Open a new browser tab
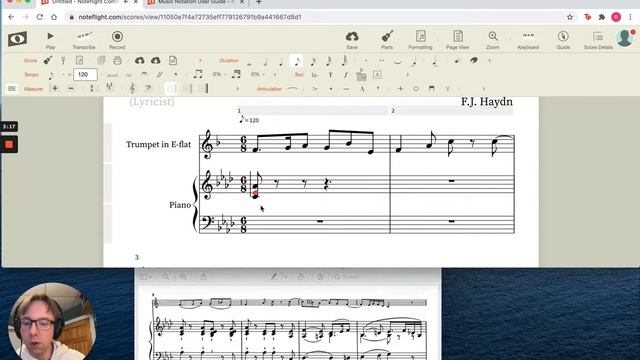Image resolution: width=640 pixels, height=360 pixels. click(x=259, y=2)
